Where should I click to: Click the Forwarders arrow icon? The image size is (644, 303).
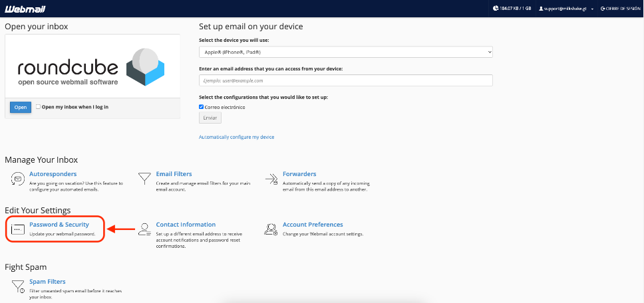tap(271, 179)
